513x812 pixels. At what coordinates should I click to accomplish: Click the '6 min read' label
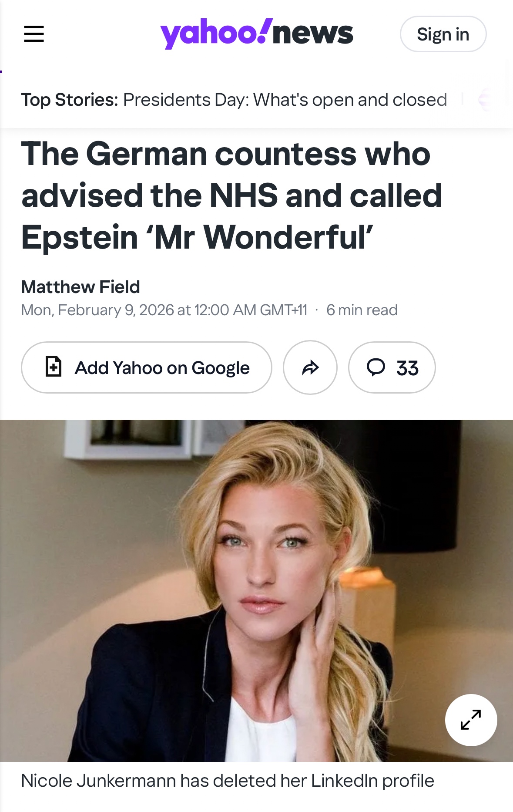pos(362,310)
